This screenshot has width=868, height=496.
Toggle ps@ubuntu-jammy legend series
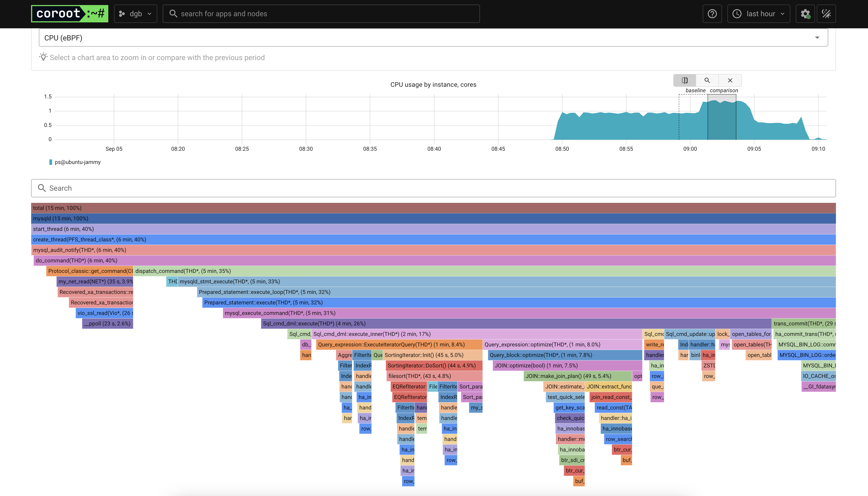tap(75, 162)
